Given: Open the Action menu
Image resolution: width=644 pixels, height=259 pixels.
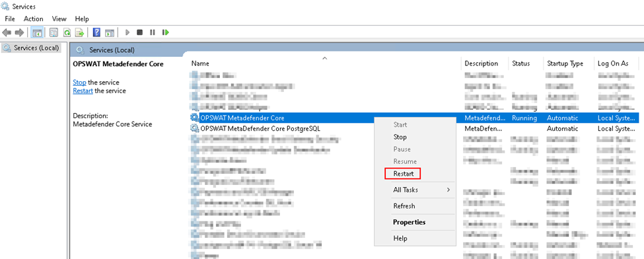Looking at the screenshot, I should [33, 19].
